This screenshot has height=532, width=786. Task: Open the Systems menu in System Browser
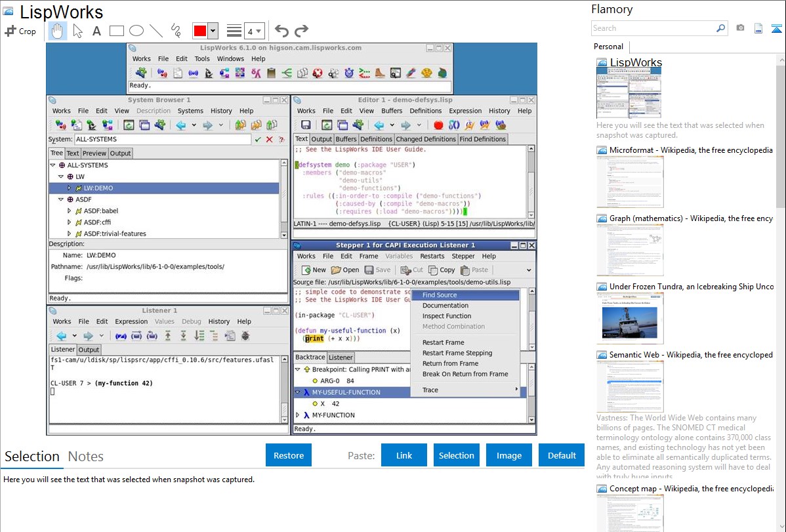click(x=190, y=111)
